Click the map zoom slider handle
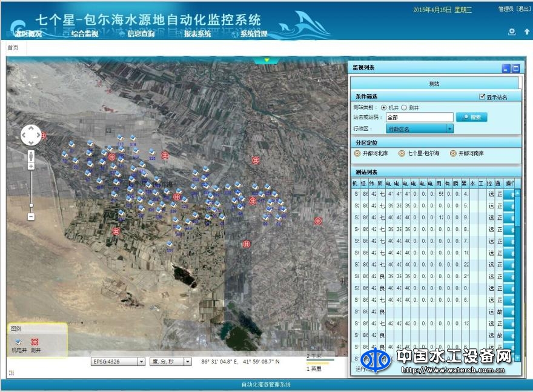533x392 pixels. [x=31, y=205]
